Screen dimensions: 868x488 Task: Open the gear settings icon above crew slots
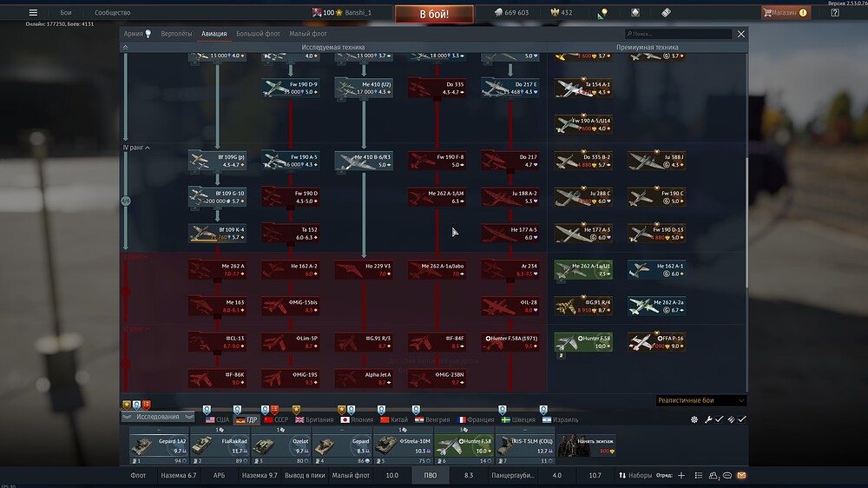(694, 419)
